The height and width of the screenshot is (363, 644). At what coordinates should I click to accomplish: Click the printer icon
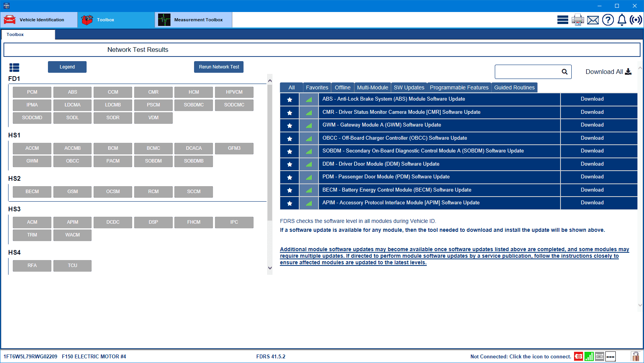click(x=578, y=20)
